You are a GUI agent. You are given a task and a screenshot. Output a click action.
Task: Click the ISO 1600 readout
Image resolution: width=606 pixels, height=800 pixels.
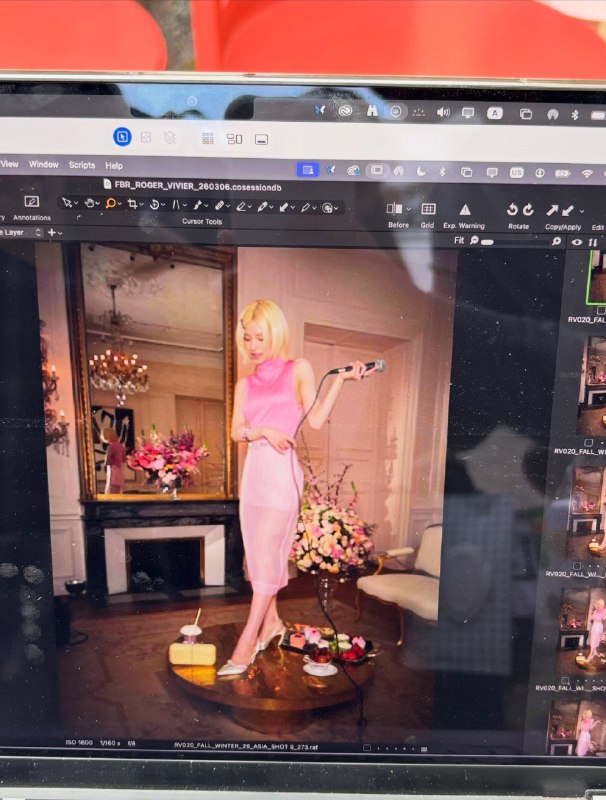(x=79, y=742)
